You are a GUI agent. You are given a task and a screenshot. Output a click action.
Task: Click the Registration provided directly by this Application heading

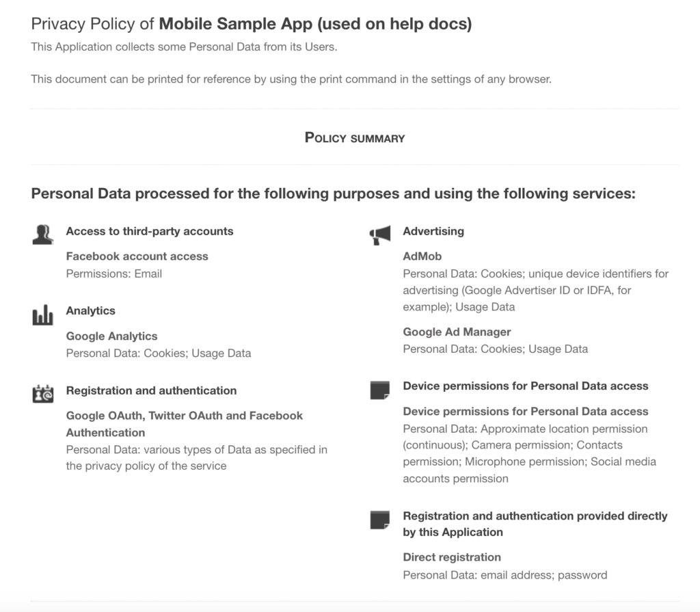tap(535, 524)
